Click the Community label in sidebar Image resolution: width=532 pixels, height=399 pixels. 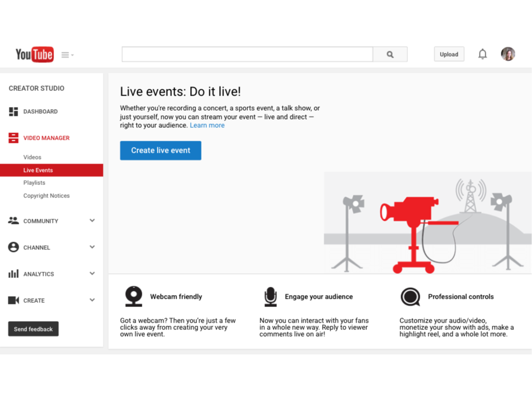click(x=41, y=221)
